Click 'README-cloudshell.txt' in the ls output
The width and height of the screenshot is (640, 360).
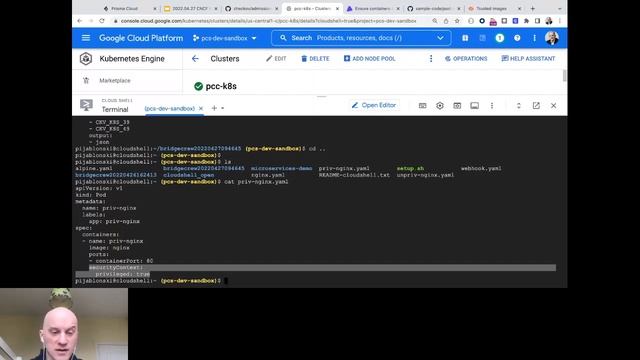(354, 175)
